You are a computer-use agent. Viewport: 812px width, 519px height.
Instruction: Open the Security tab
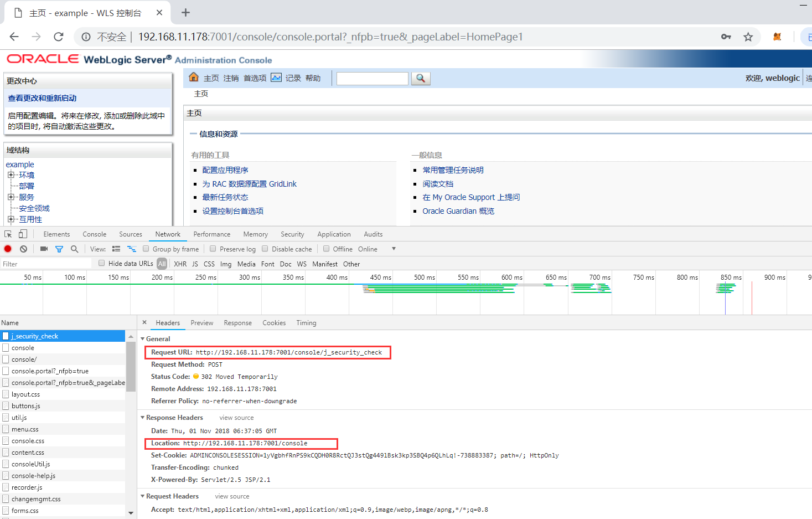point(292,234)
